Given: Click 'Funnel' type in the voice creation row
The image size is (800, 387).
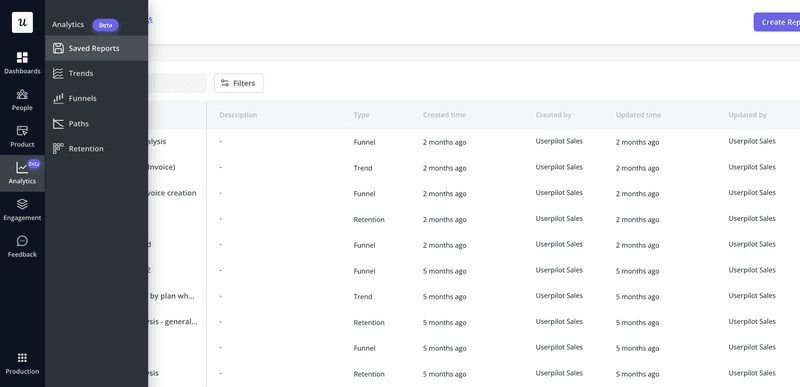Looking at the screenshot, I should (364, 194).
